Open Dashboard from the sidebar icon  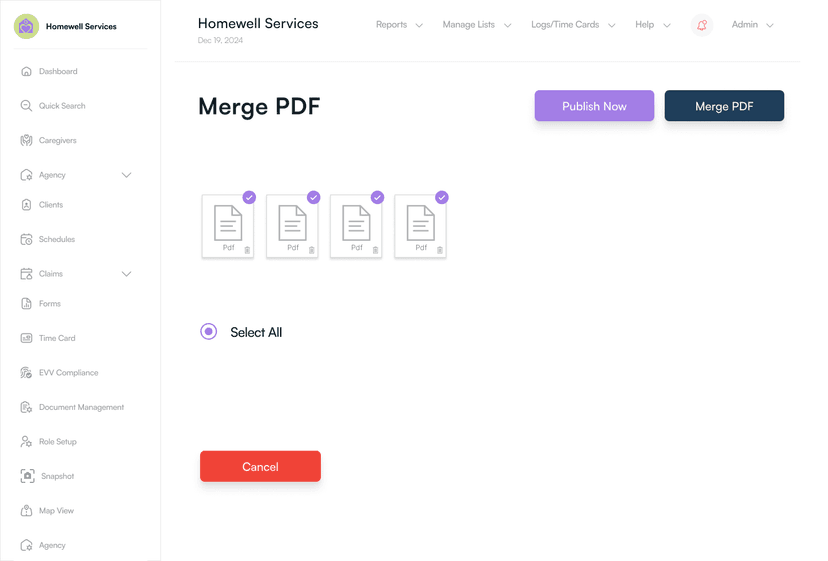[x=27, y=72]
